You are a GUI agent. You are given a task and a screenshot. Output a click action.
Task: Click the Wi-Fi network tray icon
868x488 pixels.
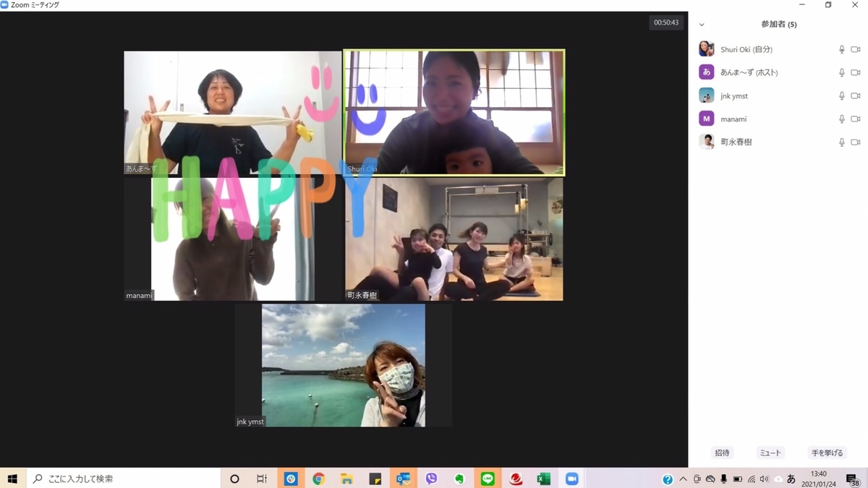click(751, 479)
